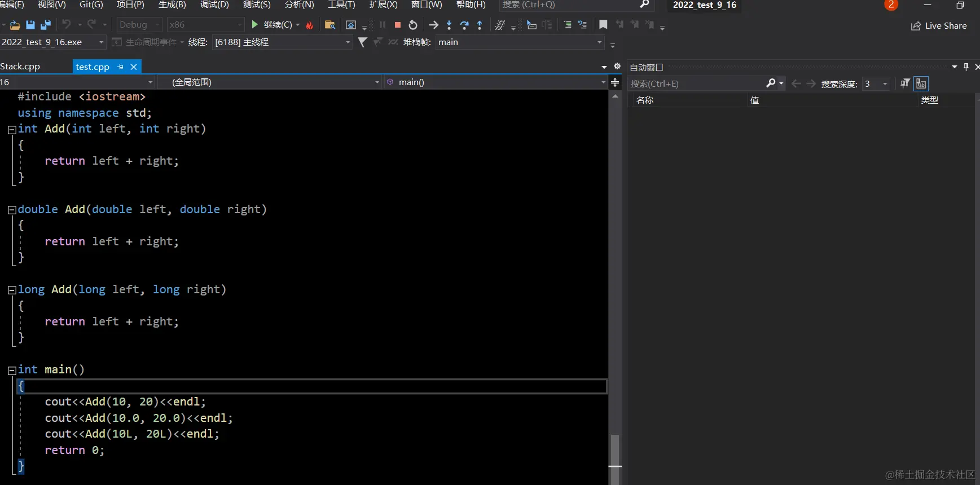Collapse the double Add function

tap(11, 210)
